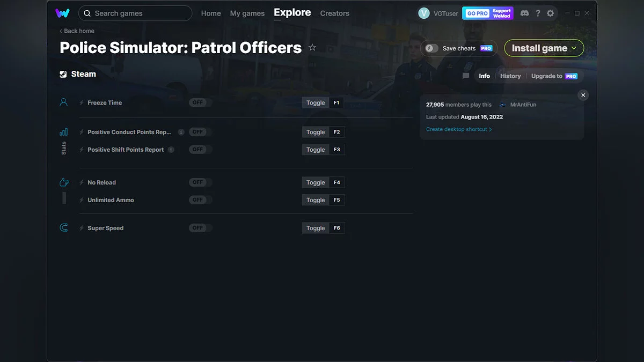Toggle Freeze Time off switch
The height and width of the screenshot is (362, 644).
pyautogui.click(x=199, y=102)
